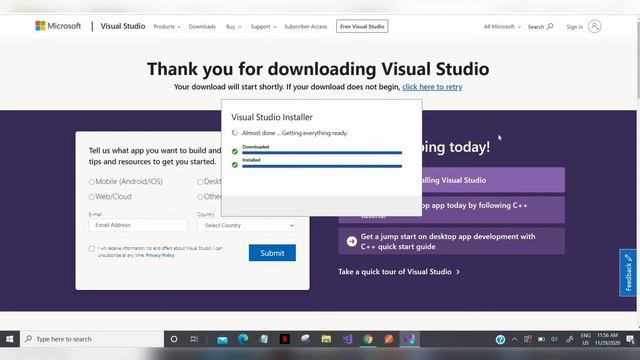This screenshot has height=360, width=640.
Task: Open the site Search
Action: pyautogui.click(x=540, y=27)
